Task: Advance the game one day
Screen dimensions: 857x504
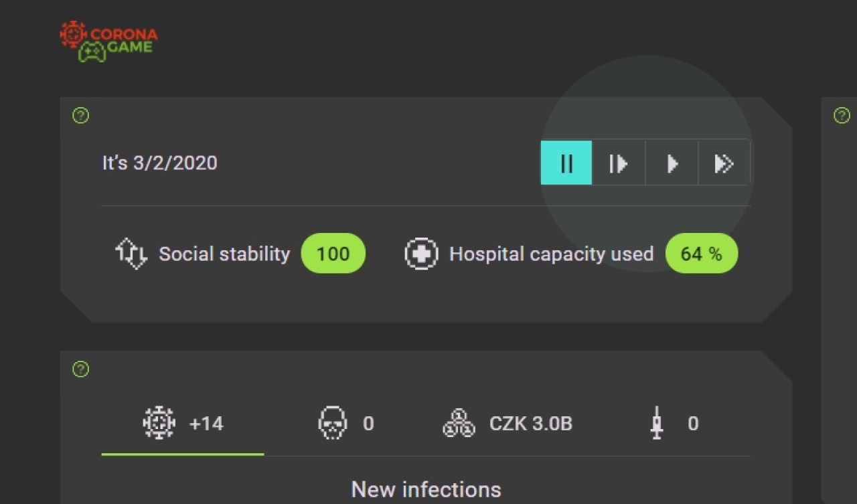Action: [619, 163]
